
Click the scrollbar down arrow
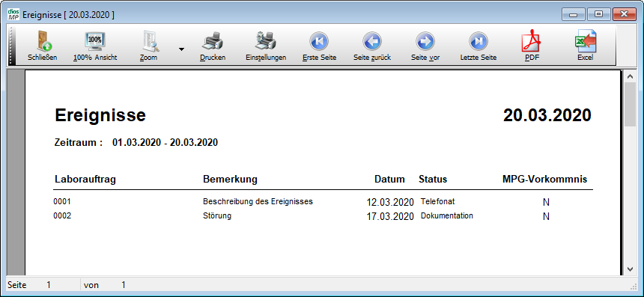630,269
